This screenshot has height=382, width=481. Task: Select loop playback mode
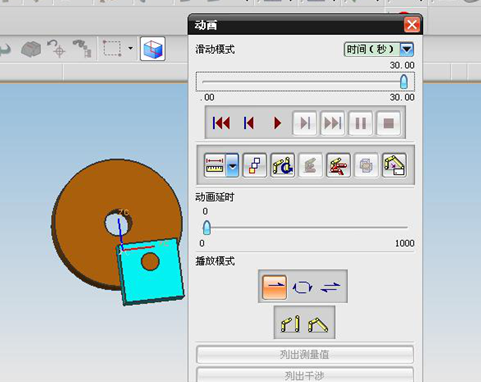pyautogui.click(x=302, y=287)
